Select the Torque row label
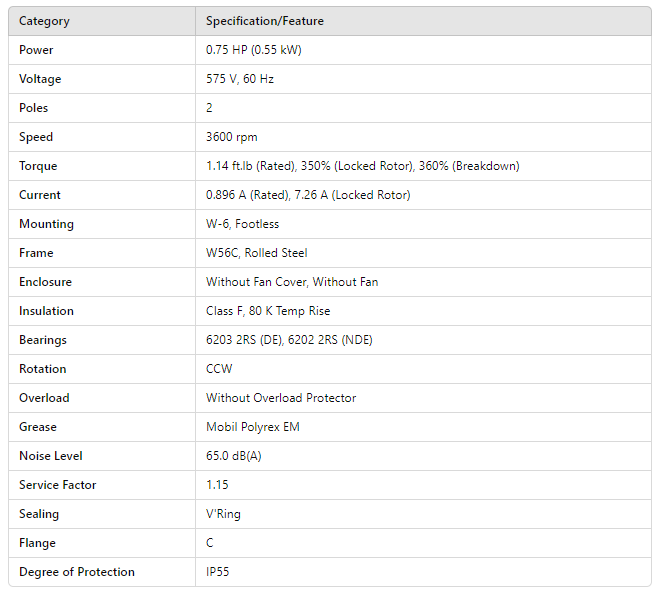660x595 pixels. coord(38,166)
